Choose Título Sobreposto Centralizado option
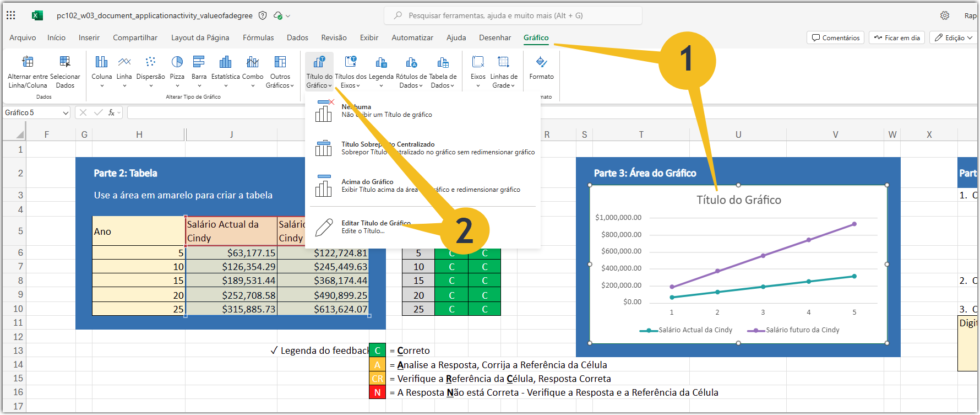980x415 pixels. pyautogui.click(x=422, y=148)
